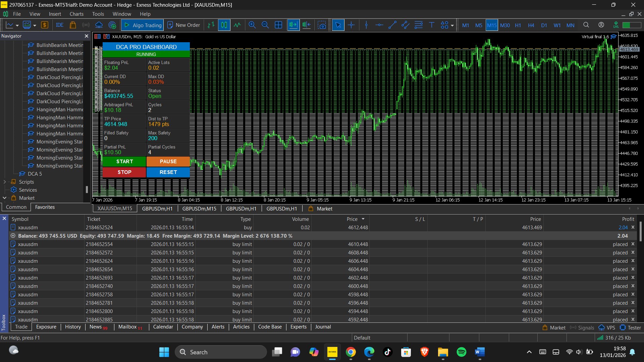Select the vertical line drawing tool

[x=366, y=25]
